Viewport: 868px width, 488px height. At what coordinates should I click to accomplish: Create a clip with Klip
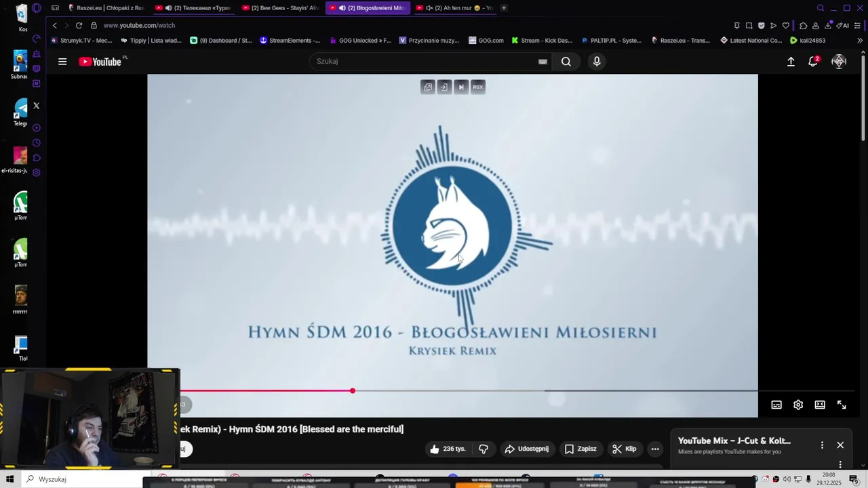click(x=624, y=449)
